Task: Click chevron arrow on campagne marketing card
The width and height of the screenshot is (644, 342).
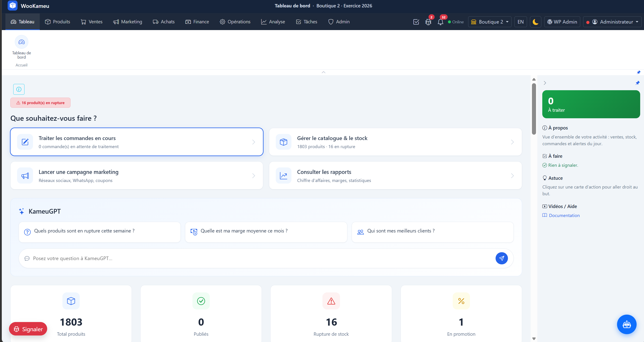Action: pos(254,176)
